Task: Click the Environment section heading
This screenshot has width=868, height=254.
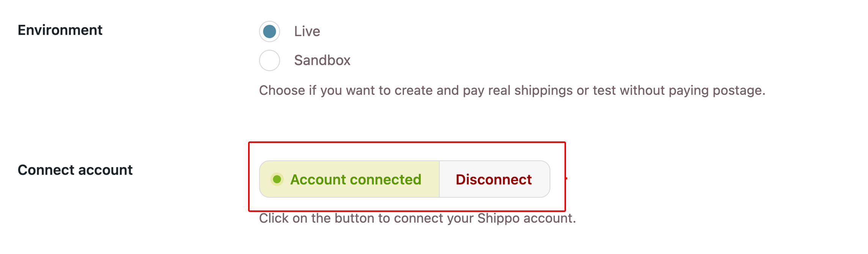Action: coord(60,30)
